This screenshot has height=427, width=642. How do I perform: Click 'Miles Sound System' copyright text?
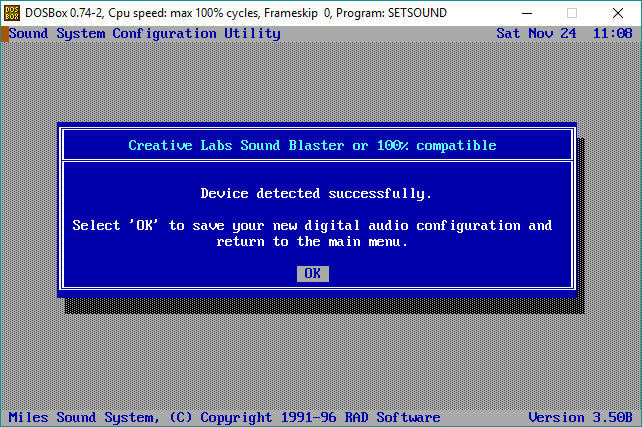(224, 417)
